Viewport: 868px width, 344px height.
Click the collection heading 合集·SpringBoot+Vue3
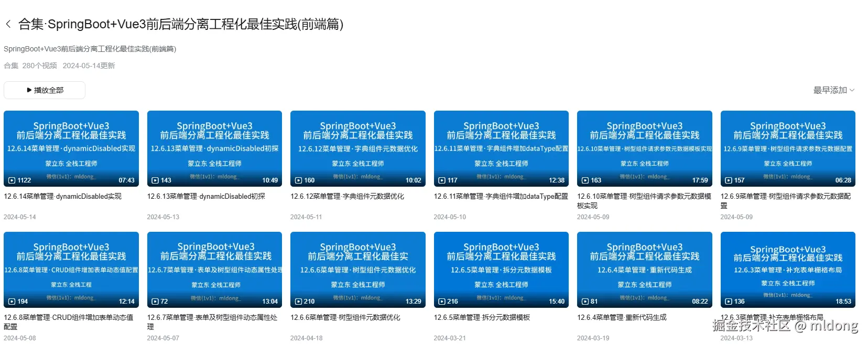181,24
